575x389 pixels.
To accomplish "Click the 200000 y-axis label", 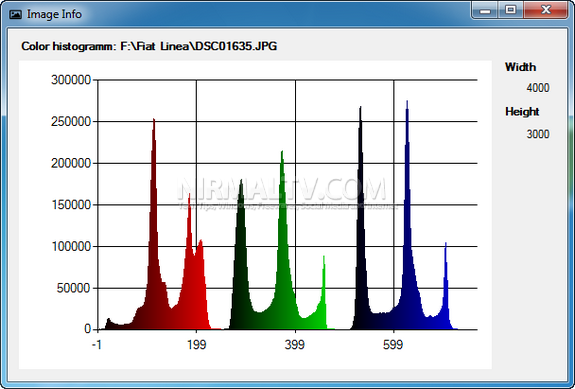I will pyautogui.click(x=71, y=163).
